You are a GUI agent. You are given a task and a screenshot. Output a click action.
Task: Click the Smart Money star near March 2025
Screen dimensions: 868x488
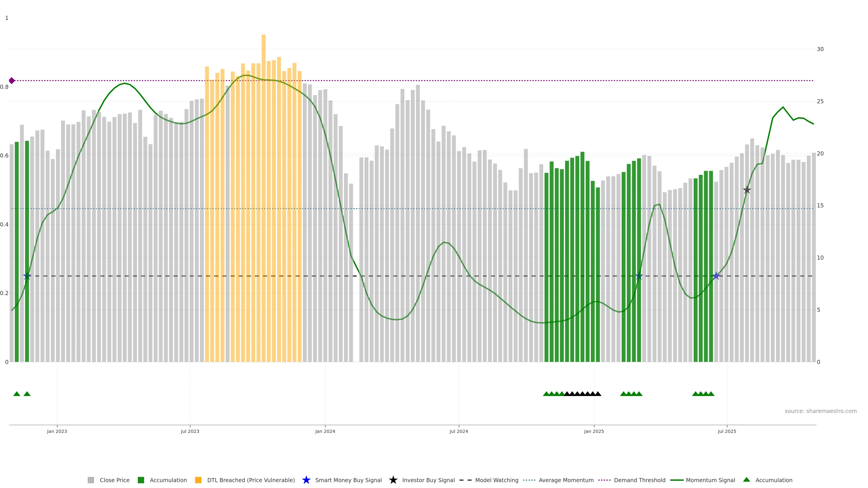pos(639,276)
